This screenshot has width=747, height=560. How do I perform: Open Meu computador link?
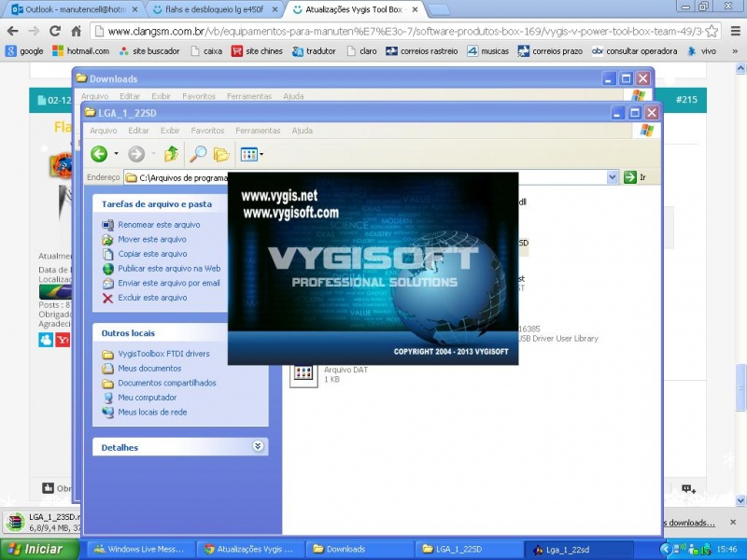coord(148,398)
